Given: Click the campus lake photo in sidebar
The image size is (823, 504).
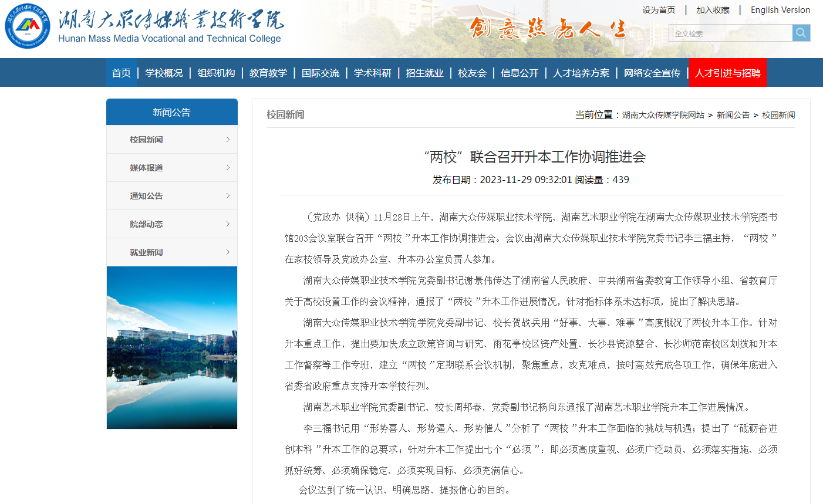Looking at the screenshot, I should coord(171,348).
